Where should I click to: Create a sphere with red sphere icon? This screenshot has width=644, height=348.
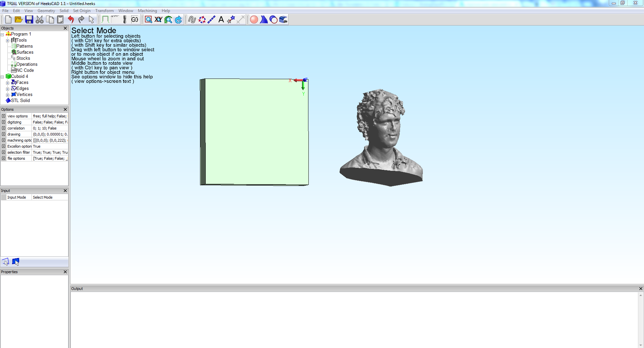tap(254, 20)
